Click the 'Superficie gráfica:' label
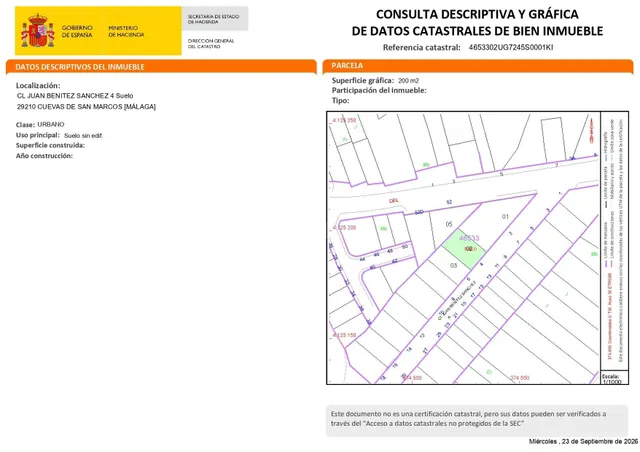This screenshot has height=452, width=640. (x=363, y=80)
